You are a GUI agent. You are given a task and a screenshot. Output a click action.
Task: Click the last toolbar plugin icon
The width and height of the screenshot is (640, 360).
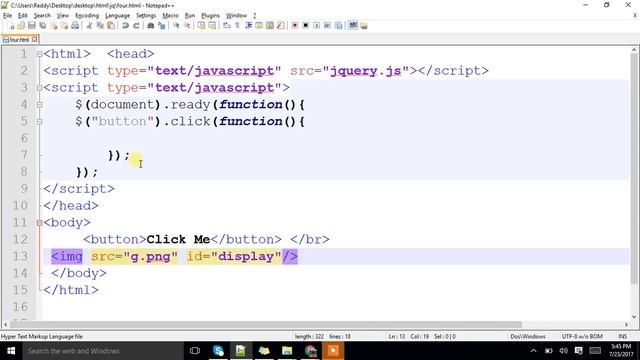364,26
